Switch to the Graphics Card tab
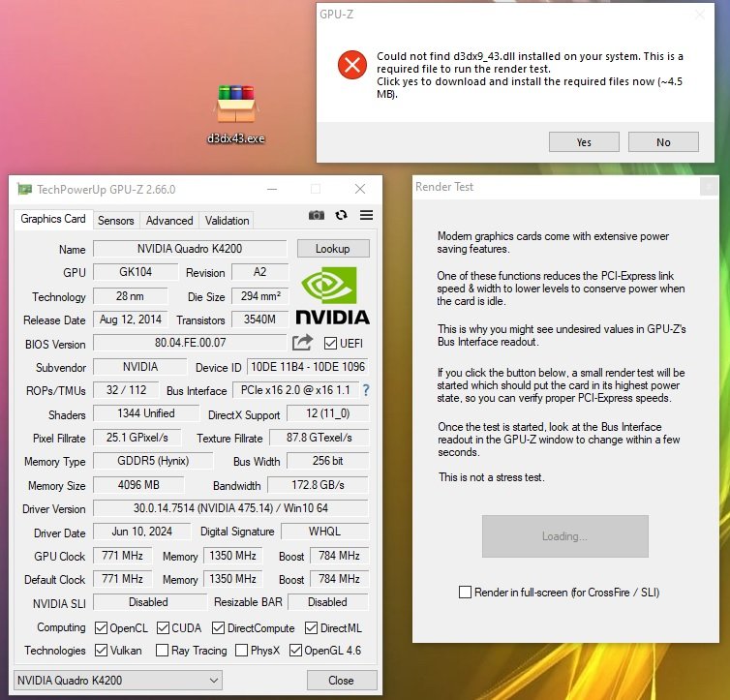 [53, 219]
